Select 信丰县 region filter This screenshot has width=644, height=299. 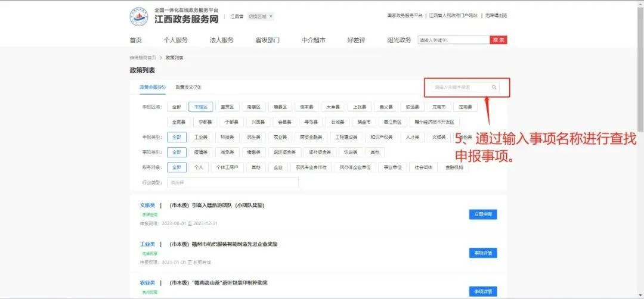click(x=307, y=107)
